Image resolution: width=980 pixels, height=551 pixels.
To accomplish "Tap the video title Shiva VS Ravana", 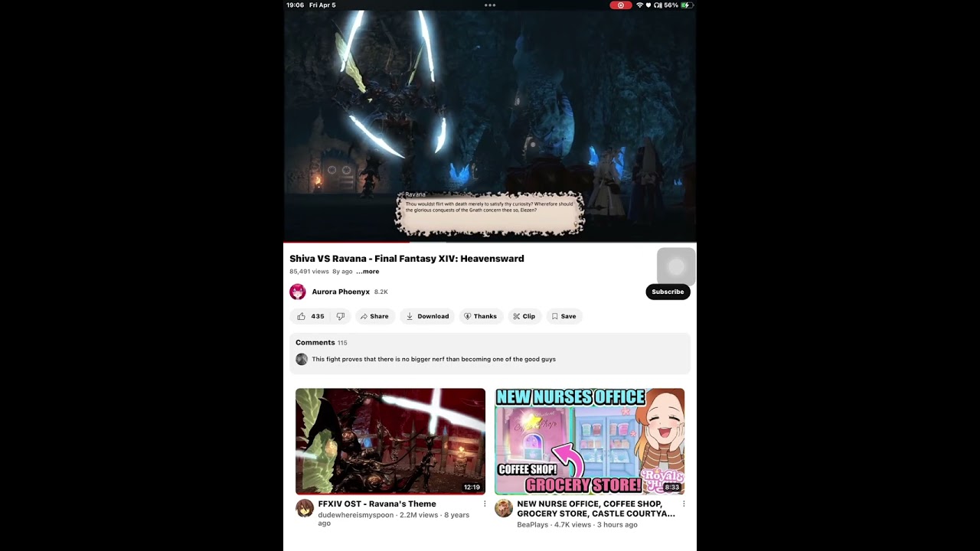I will point(407,259).
